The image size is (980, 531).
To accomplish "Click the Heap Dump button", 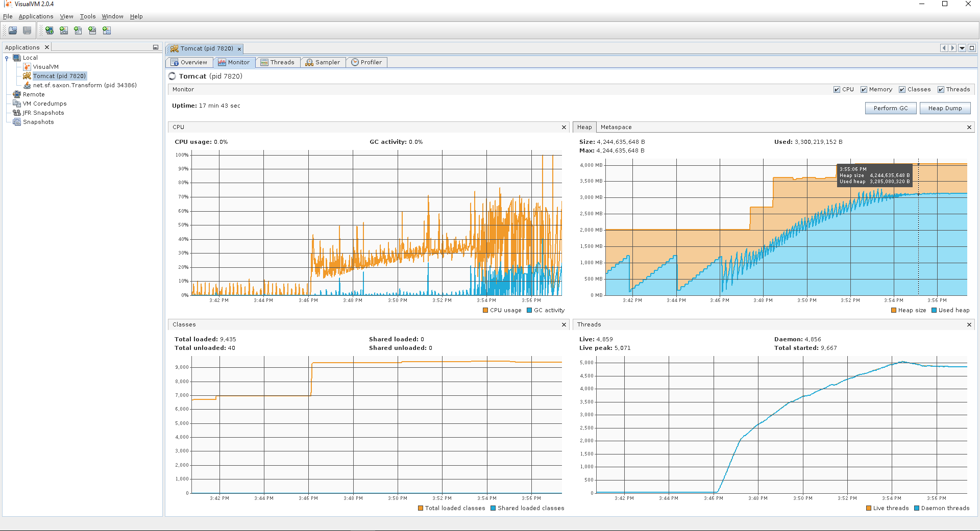I will 945,108.
